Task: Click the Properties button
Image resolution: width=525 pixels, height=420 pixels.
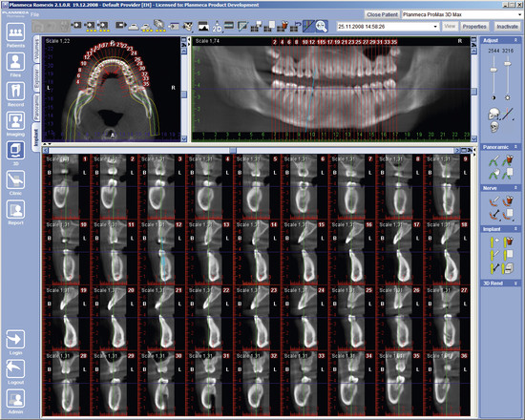Action: (x=474, y=27)
